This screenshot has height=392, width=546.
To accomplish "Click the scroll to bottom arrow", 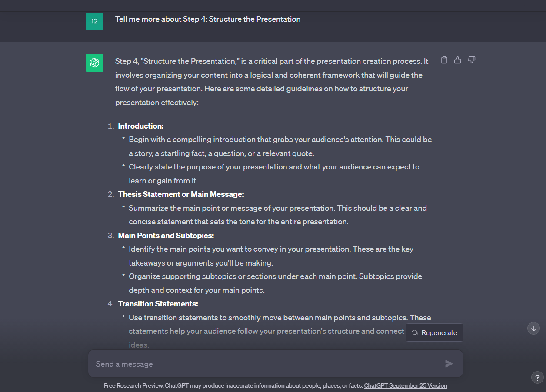I will (533, 328).
